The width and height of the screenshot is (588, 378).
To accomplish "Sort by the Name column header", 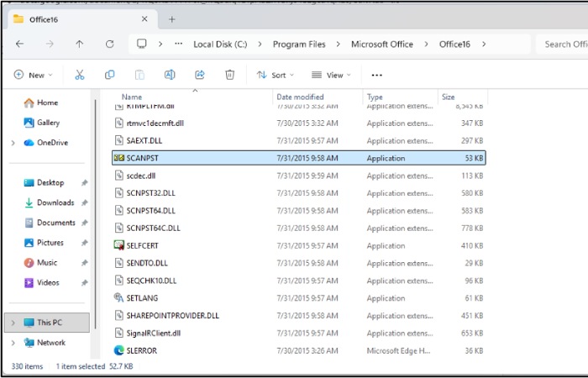I will coord(132,97).
